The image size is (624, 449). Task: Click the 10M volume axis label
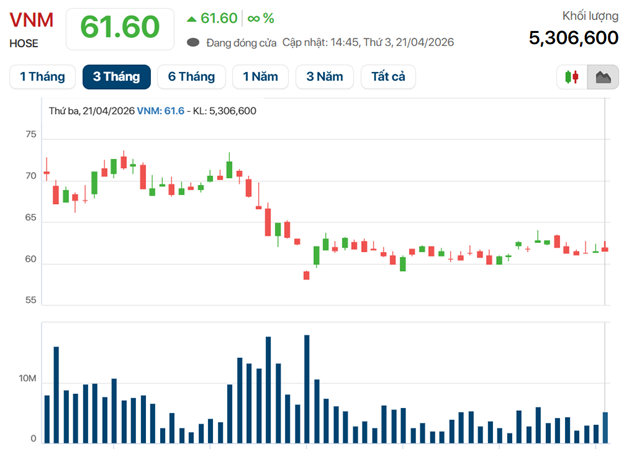click(x=24, y=382)
